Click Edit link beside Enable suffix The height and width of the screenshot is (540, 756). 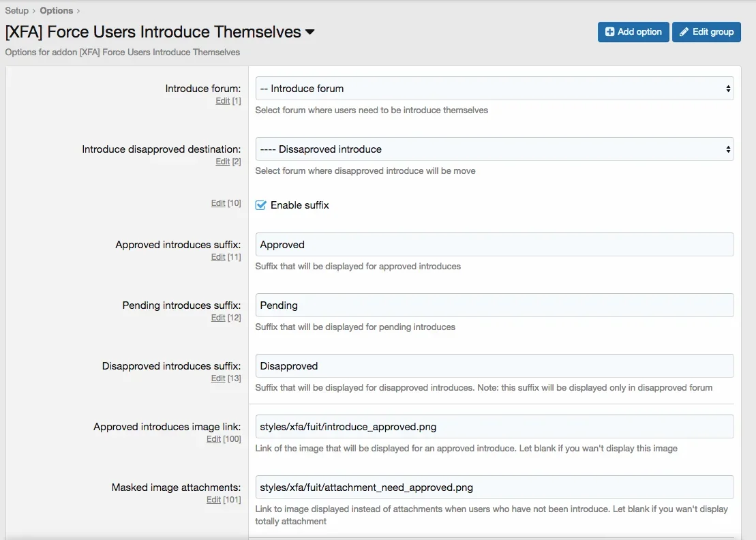(x=217, y=203)
